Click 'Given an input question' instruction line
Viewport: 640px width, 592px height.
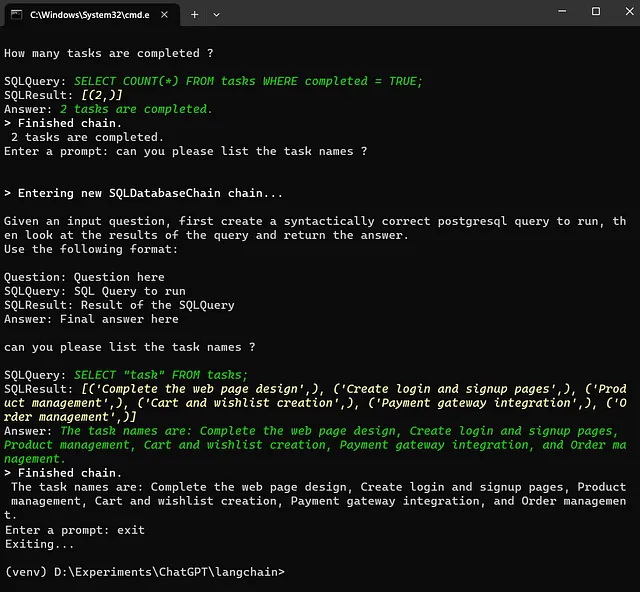click(x=315, y=228)
